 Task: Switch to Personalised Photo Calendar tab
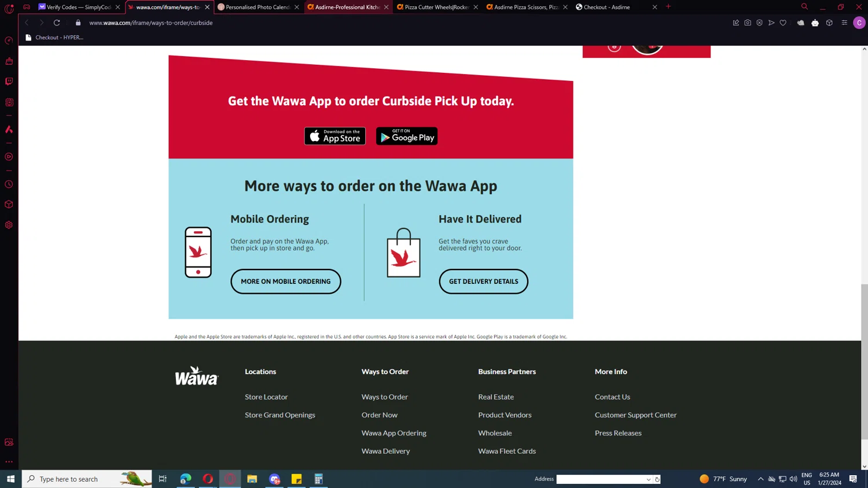258,7
